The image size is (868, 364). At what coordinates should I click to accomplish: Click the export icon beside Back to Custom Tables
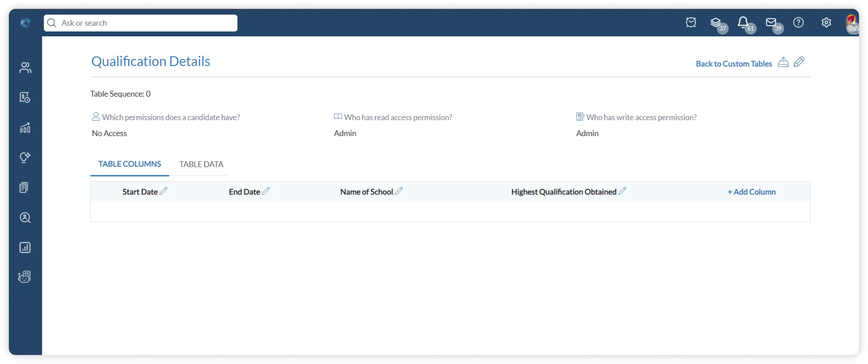pyautogui.click(x=783, y=62)
